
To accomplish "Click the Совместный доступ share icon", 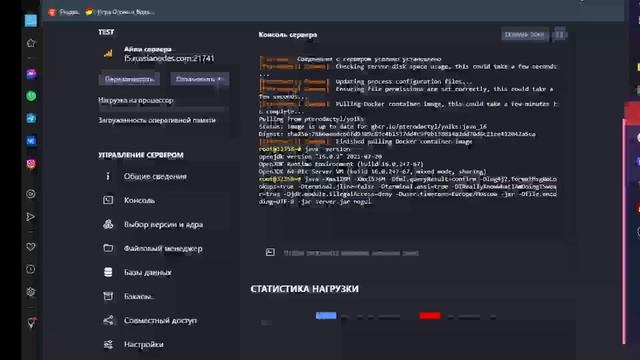I will pyautogui.click(x=108, y=320).
